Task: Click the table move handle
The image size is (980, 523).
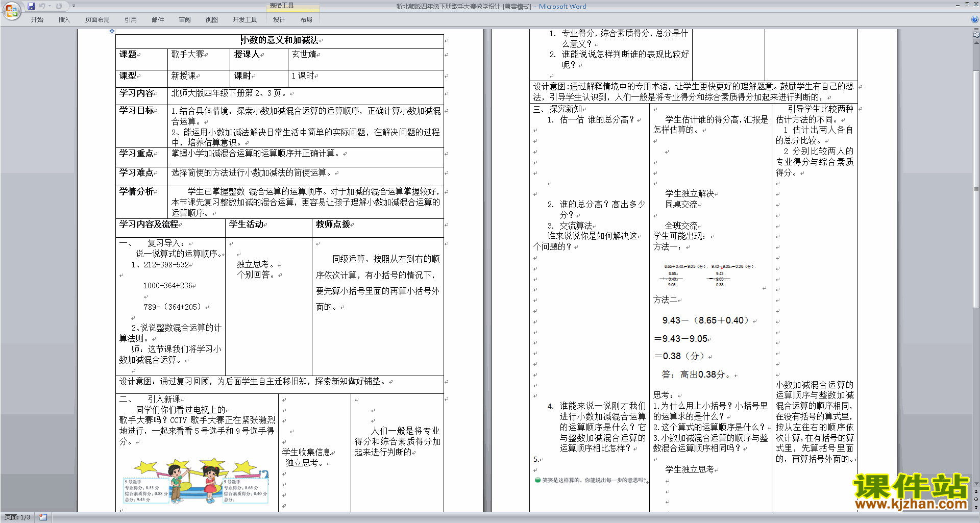Action: [x=112, y=31]
